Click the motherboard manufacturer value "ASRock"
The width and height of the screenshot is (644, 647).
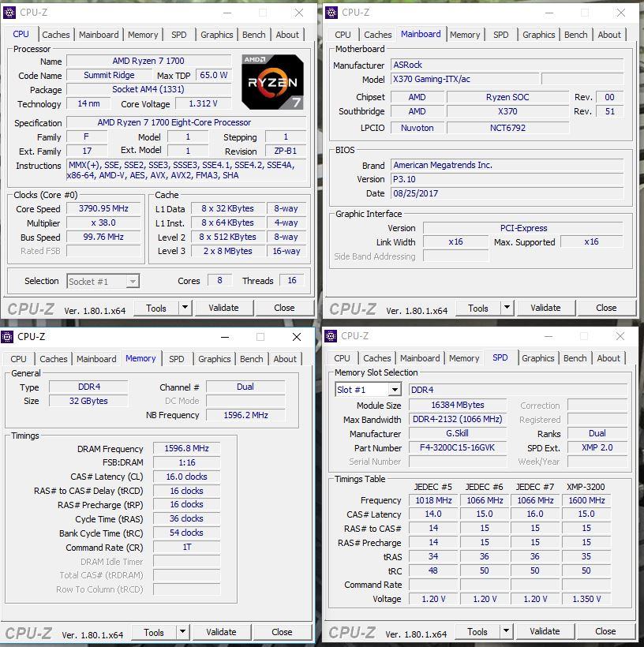507,65
